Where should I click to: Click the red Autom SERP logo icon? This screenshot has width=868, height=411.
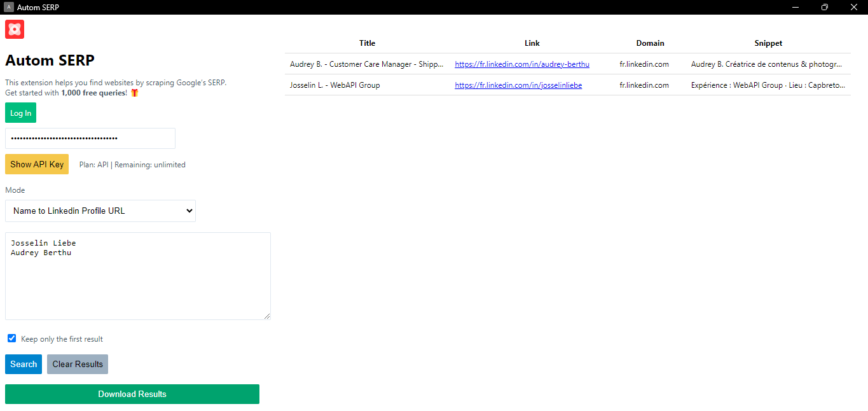(15, 29)
